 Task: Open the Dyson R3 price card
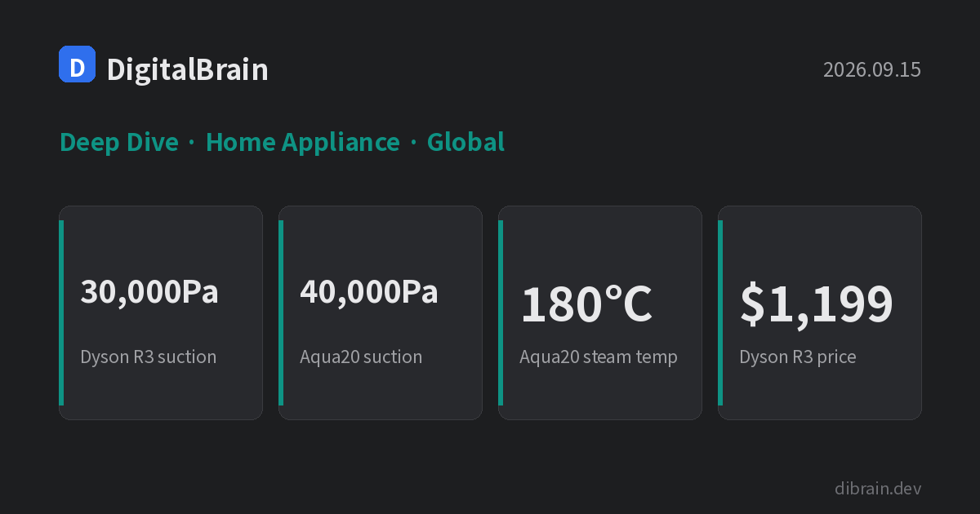click(820, 312)
